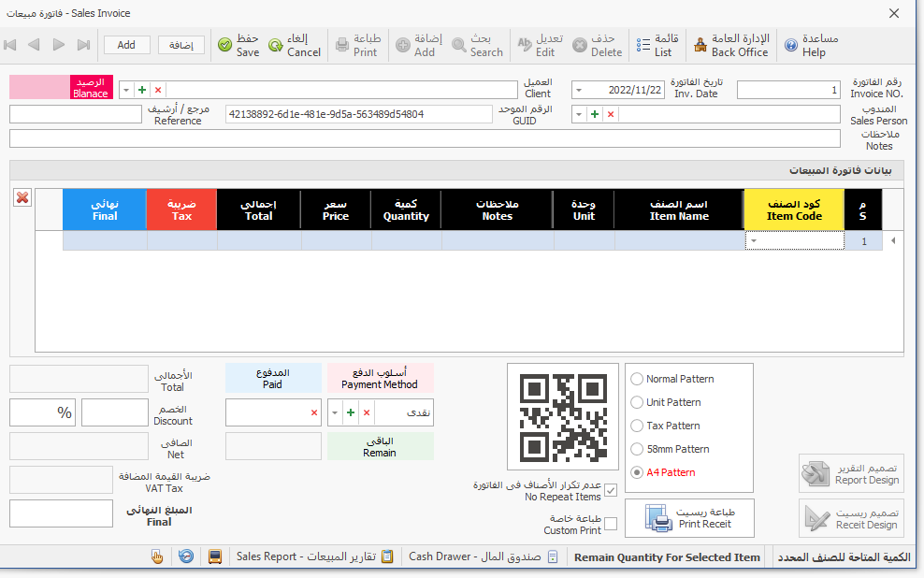Click the Price column header
This screenshot has height=578, width=924.
click(x=336, y=210)
